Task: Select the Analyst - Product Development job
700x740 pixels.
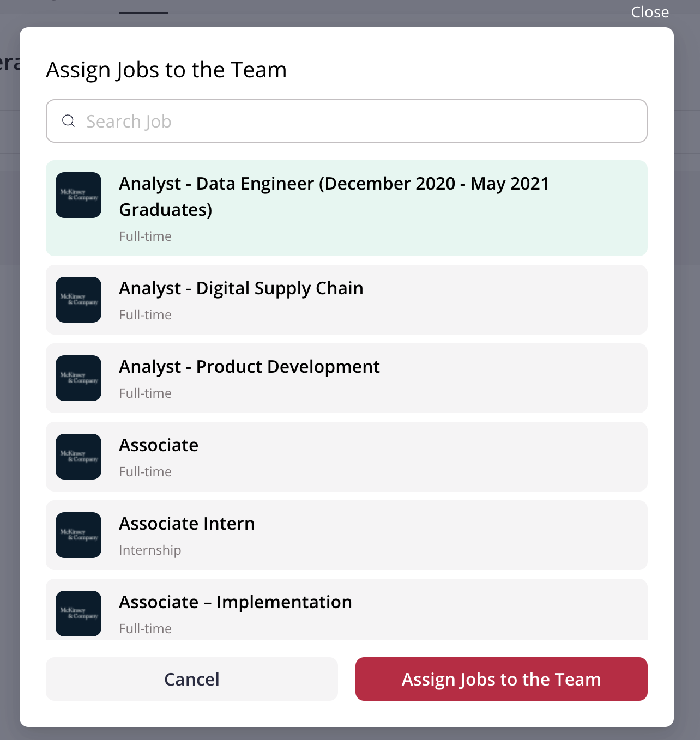Action: point(347,378)
